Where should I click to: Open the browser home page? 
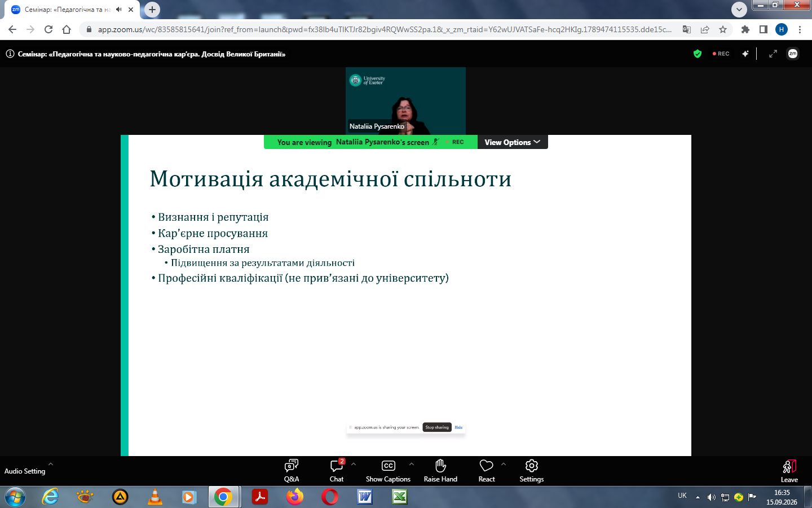(67, 29)
